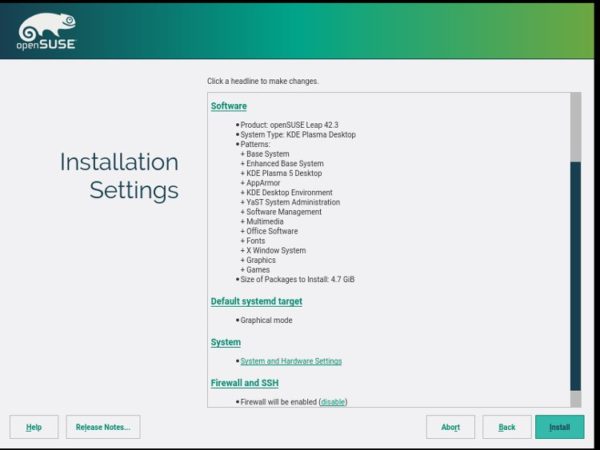Click the settings list vertical scrollbar
The height and width of the screenshot is (450, 600).
[x=575, y=270]
